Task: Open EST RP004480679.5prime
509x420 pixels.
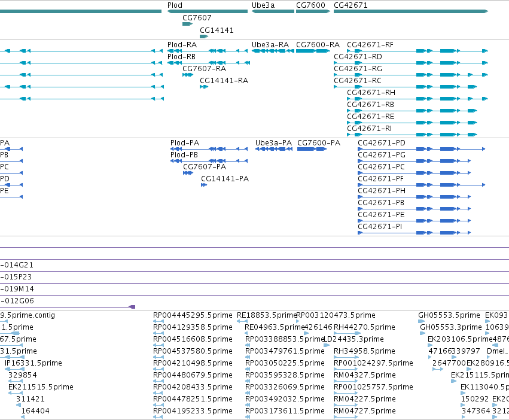Action: (x=159, y=381)
